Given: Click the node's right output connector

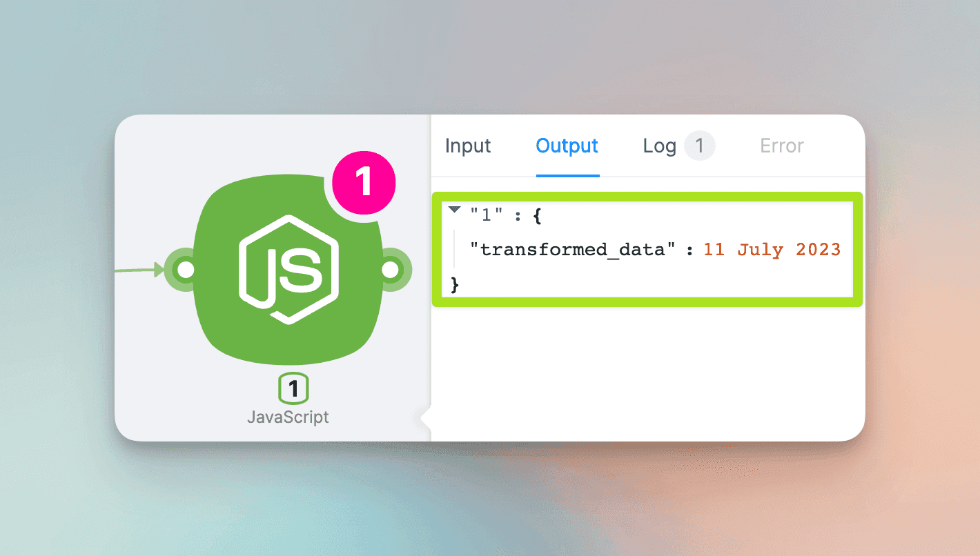Looking at the screenshot, I should tap(391, 270).
